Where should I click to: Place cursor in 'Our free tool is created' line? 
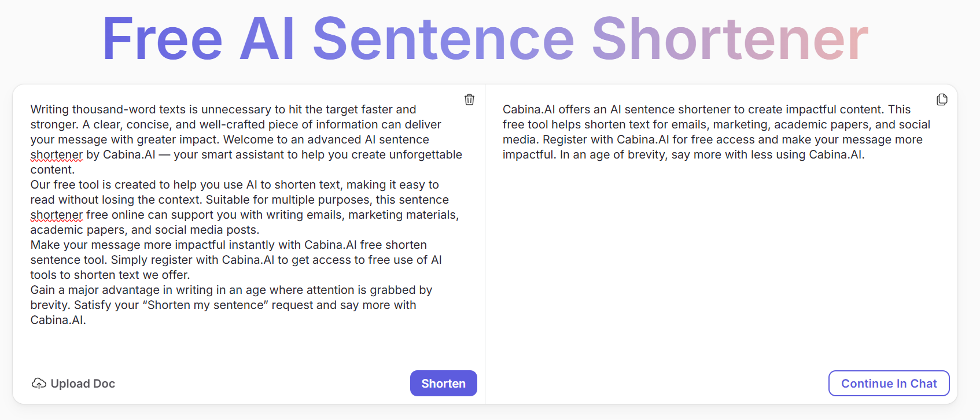pyautogui.click(x=234, y=185)
